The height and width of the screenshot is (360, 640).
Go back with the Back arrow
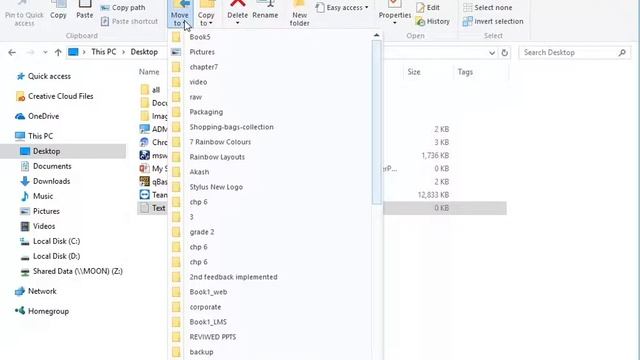coord(12,52)
